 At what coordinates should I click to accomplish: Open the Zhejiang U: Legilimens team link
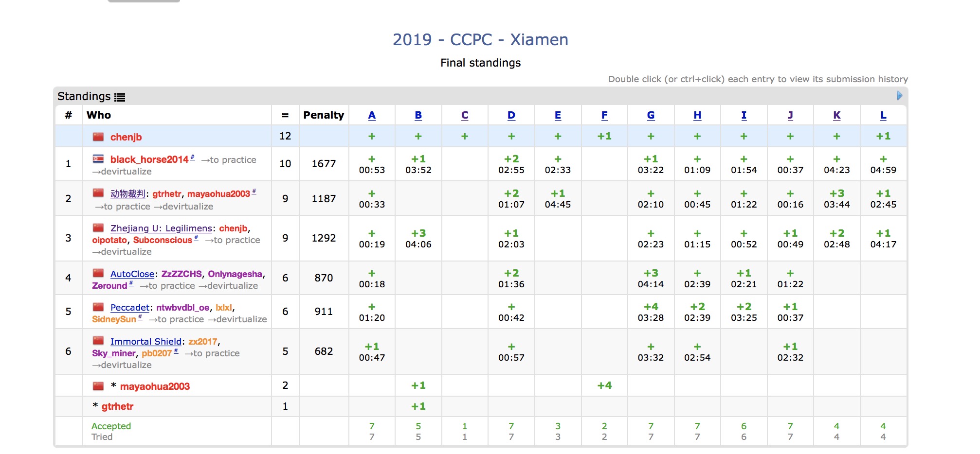[x=161, y=228]
